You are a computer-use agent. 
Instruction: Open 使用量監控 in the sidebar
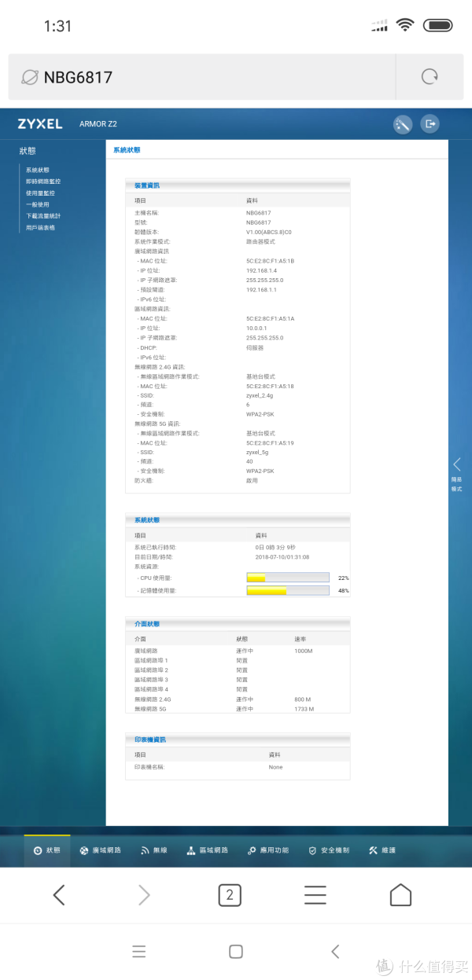coord(40,193)
